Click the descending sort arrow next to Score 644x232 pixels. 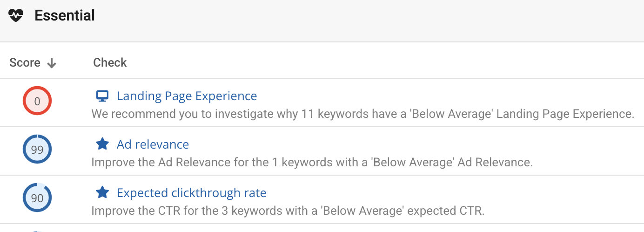point(52,63)
